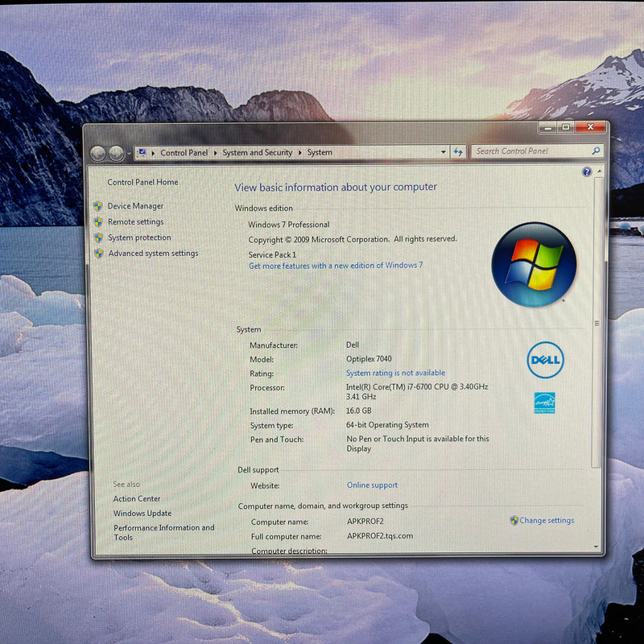644x644 pixels.
Task: Click the vertical scrollbar down arrow
Action: 597,546
